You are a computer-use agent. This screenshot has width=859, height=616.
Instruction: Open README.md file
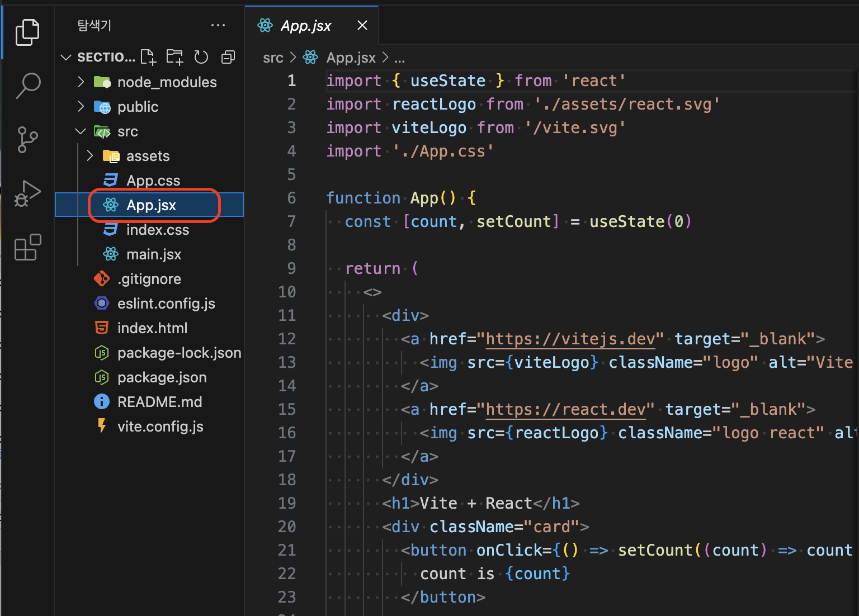(149, 402)
